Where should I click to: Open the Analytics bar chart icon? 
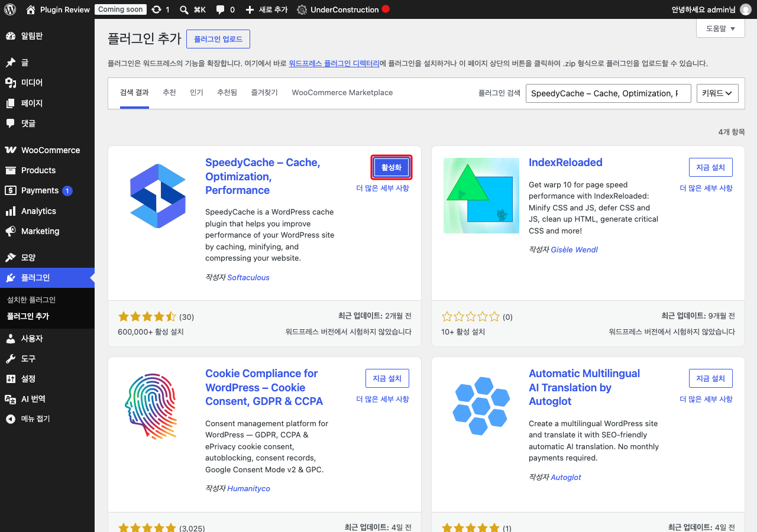(11, 211)
